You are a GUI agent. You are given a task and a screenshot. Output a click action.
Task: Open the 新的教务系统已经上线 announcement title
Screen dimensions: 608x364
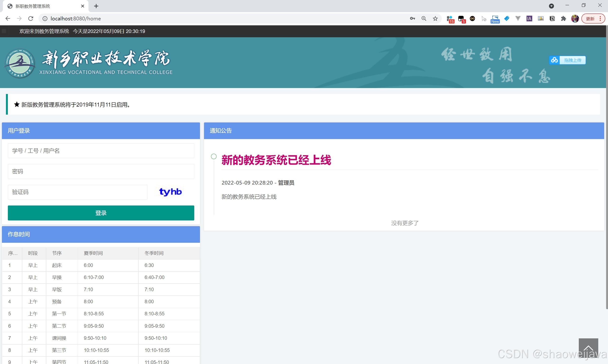276,160
